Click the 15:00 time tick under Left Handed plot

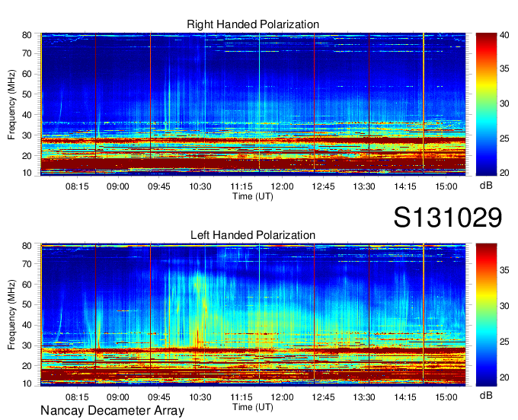(446, 397)
